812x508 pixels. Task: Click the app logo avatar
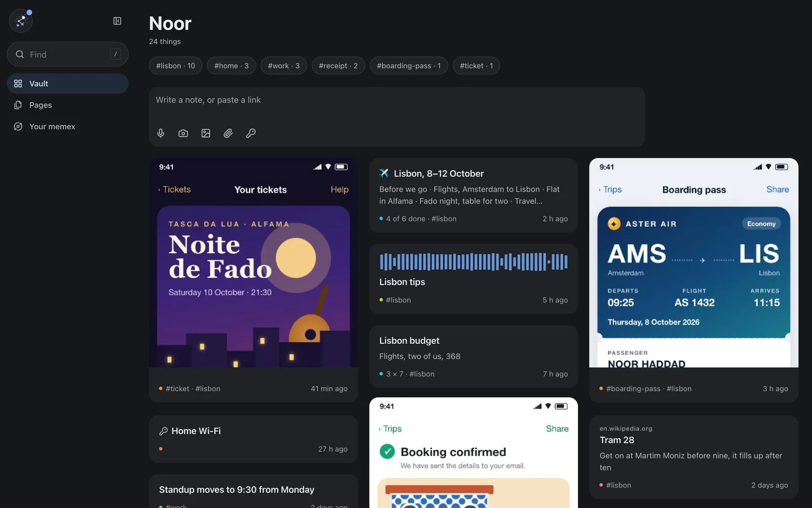[x=21, y=21]
